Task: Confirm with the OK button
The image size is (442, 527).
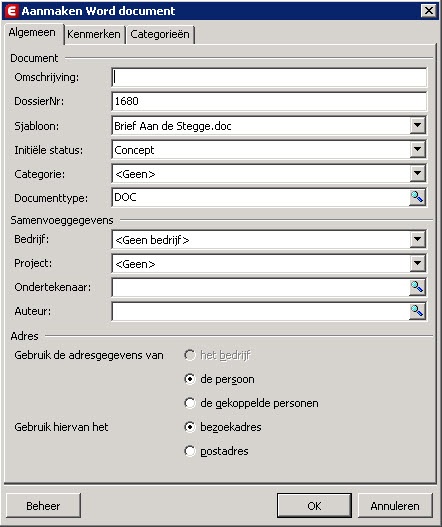Action: tap(314, 506)
